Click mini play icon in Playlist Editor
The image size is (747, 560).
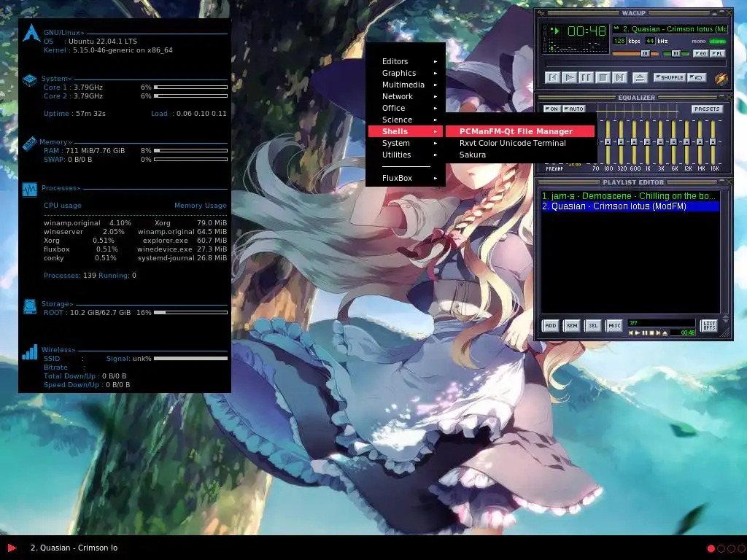[x=638, y=332]
